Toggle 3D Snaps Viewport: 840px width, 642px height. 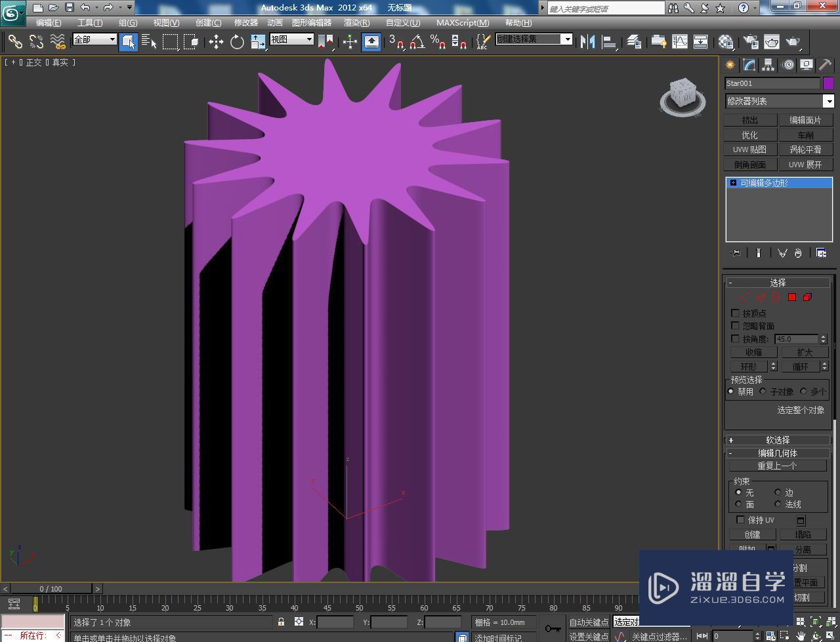point(396,42)
